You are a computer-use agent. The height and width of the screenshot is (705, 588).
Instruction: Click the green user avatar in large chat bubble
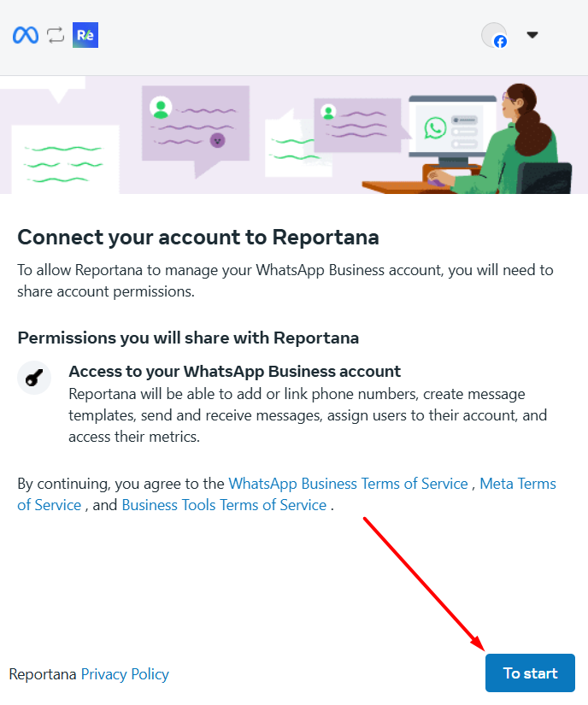click(161, 108)
